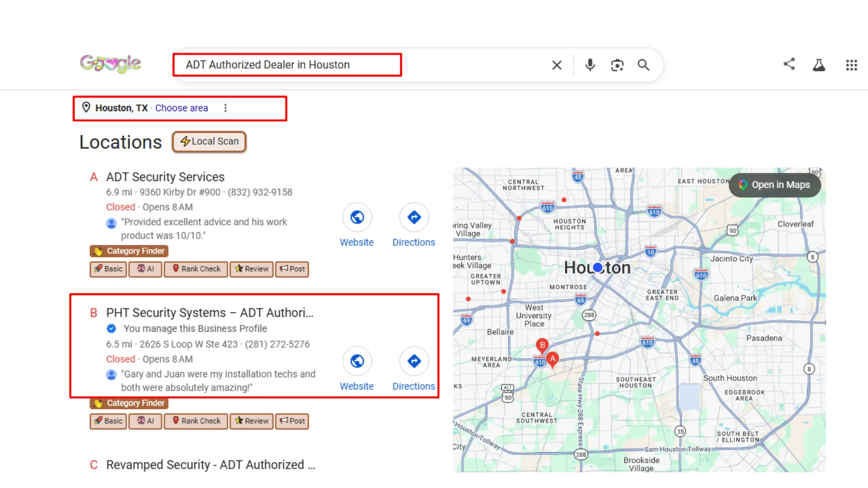Click Post button under PHT Security Systems
Viewport: 868px width, 488px height.
pyautogui.click(x=292, y=421)
